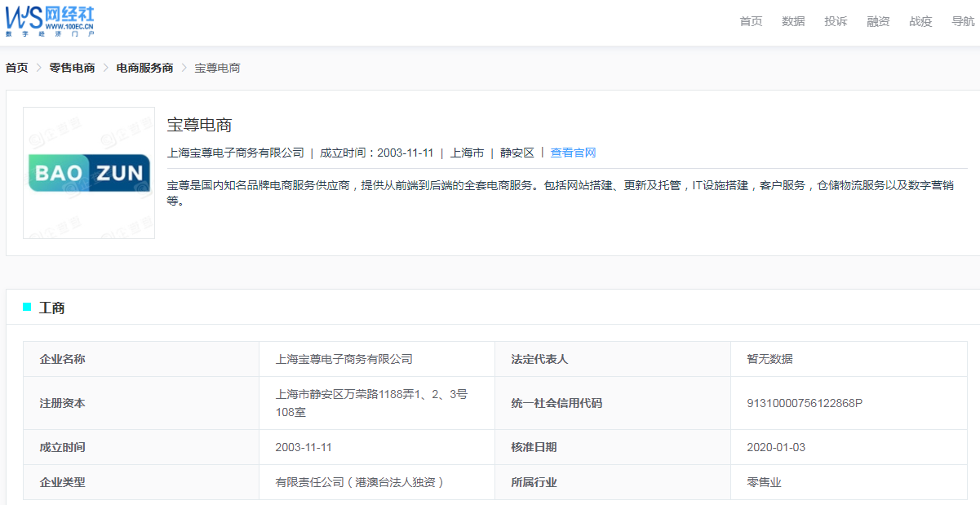Open the 首页 navigation menu item
Screen dimensions: 980x505
pos(751,21)
